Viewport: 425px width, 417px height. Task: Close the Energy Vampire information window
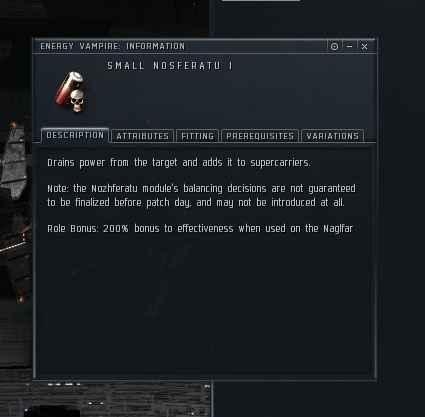pyautogui.click(x=364, y=47)
